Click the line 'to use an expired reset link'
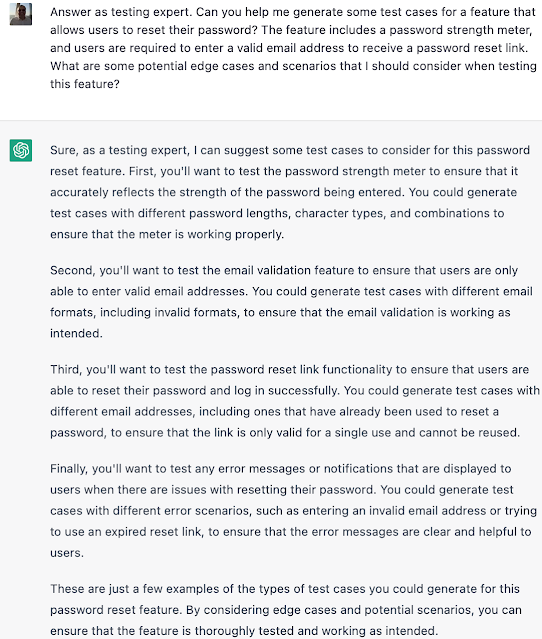 (126, 532)
